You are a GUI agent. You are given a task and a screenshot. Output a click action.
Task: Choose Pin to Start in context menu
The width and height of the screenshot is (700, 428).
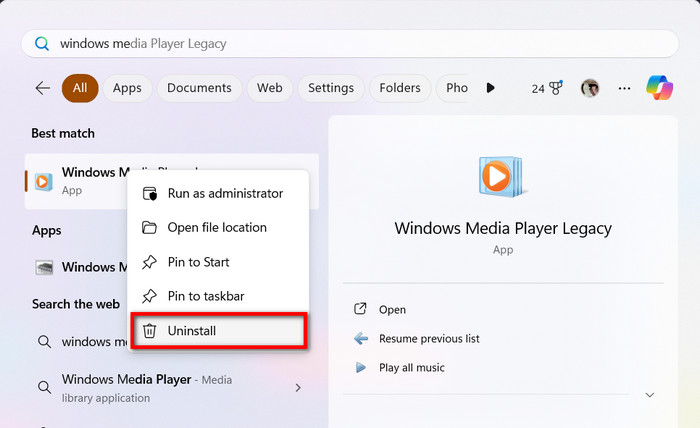218,262
